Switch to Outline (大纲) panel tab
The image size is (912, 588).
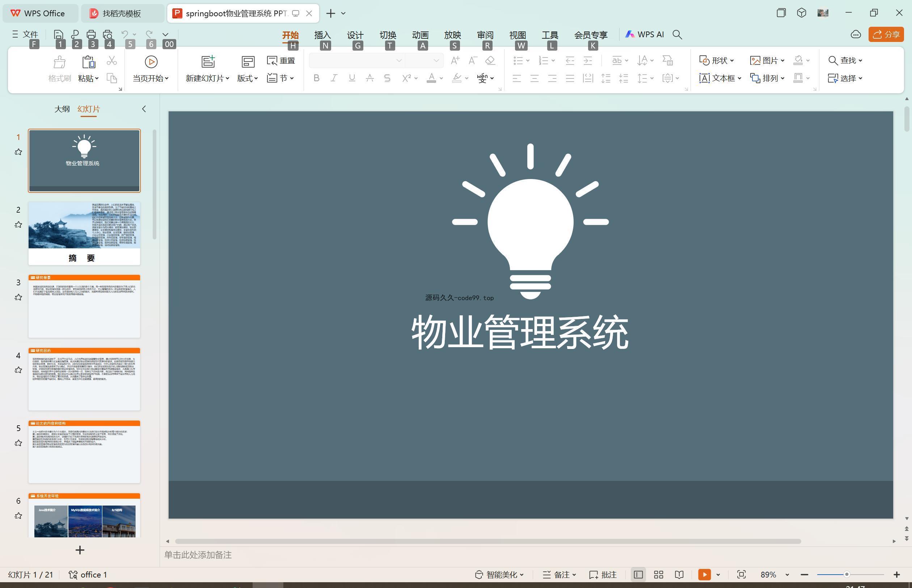click(62, 109)
